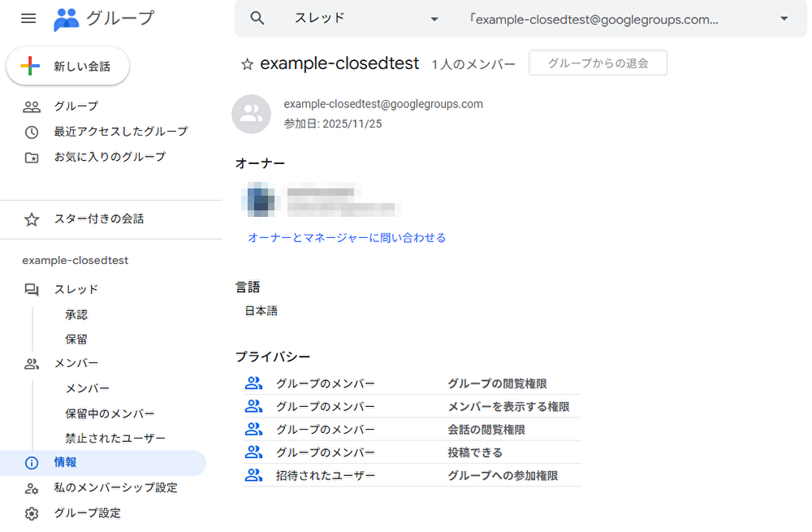Click the clock icon for recent groups
Image resolution: width=812 pixels, height=532 pixels.
[32, 132]
